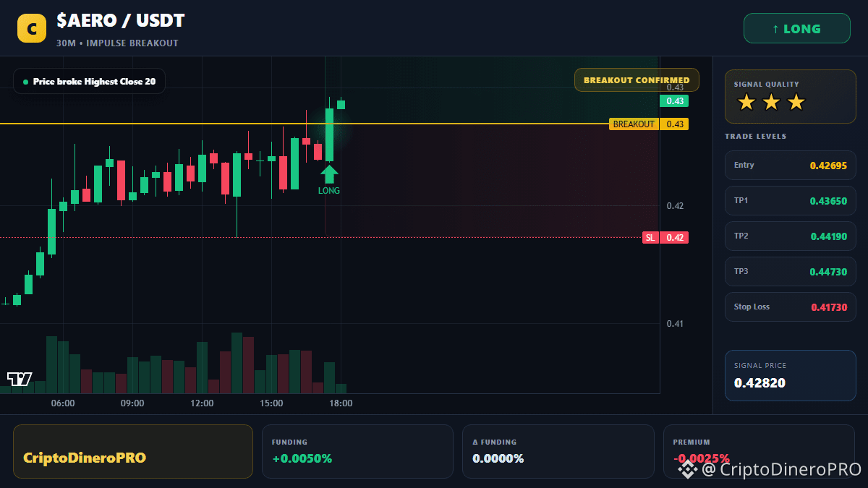The width and height of the screenshot is (868, 488).
Task: Click the green current price 0.43 label
Action: point(674,101)
